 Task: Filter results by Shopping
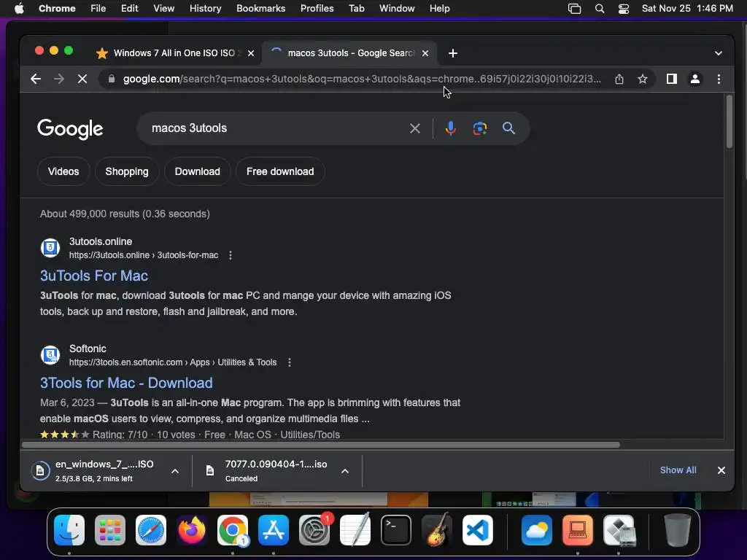(x=127, y=171)
